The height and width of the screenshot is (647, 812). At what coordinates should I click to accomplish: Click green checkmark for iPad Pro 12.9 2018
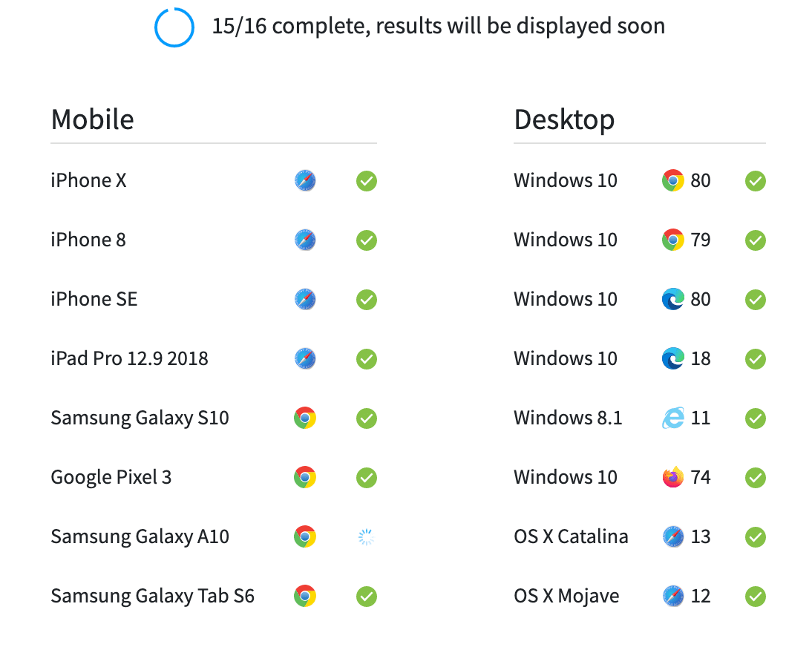point(367,359)
